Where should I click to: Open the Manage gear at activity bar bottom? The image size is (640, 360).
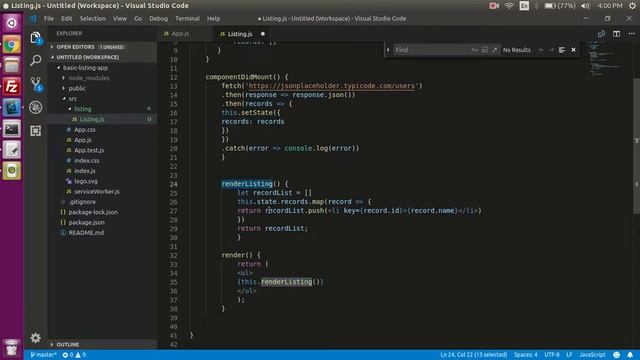click(36, 338)
